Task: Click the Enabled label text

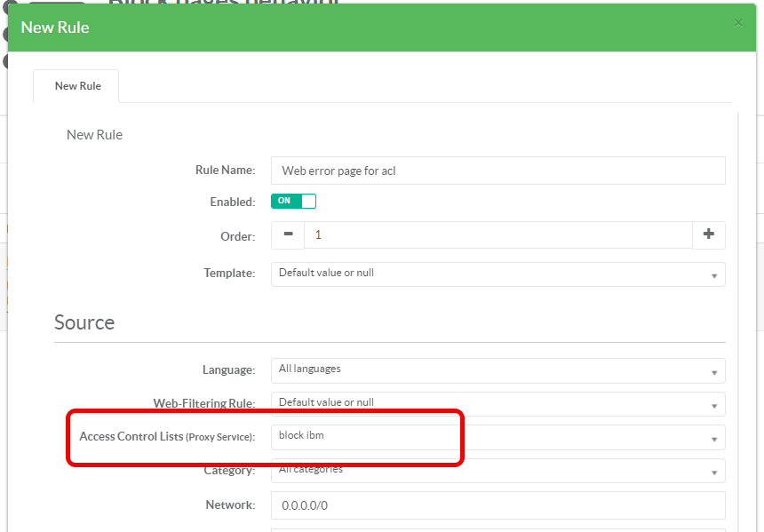Action: pyautogui.click(x=232, y=202)
